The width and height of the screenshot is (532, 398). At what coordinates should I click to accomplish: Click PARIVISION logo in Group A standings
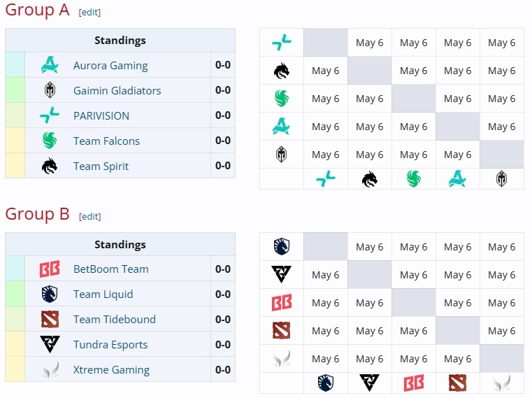50,115
